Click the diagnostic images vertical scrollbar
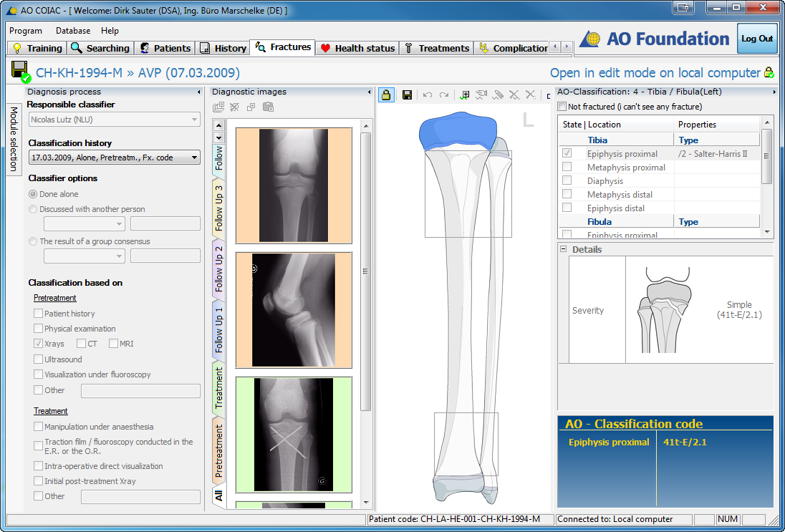Image resolution: width=785 pixels, height=532 pixels. coord(366,271)
